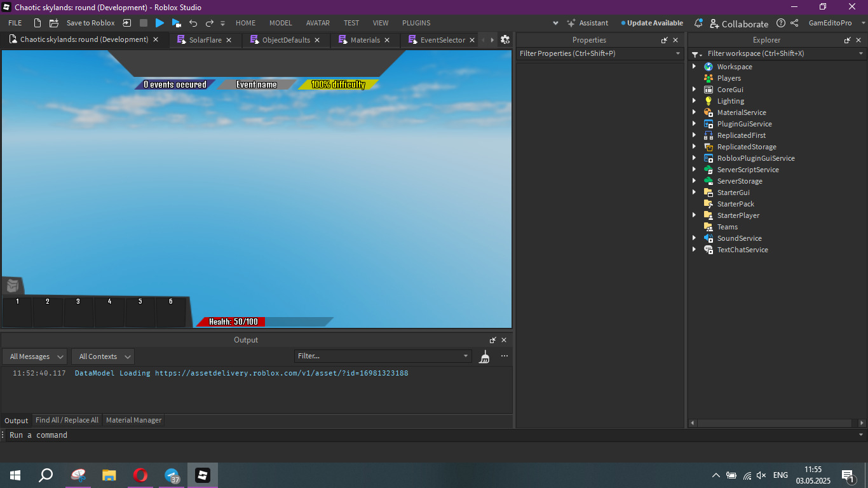Switch to Material Manager tab
This screenshot has width=868, height=488.
(133, 420)
